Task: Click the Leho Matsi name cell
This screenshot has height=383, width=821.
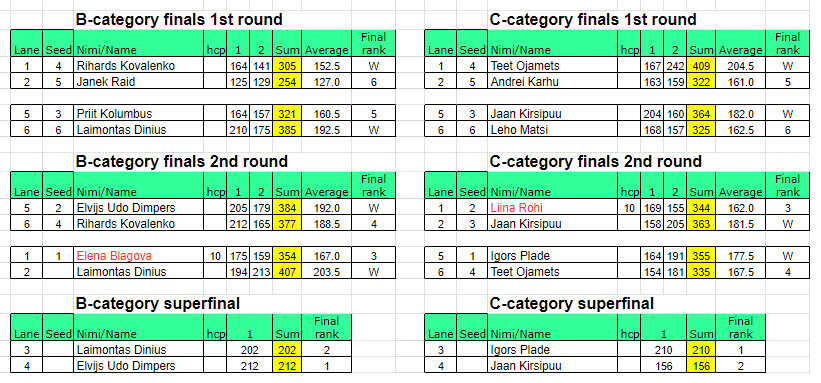Action: [x=552, y=129]
